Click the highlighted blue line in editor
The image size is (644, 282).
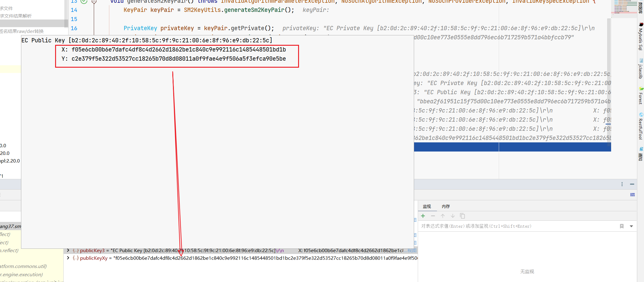512,147
